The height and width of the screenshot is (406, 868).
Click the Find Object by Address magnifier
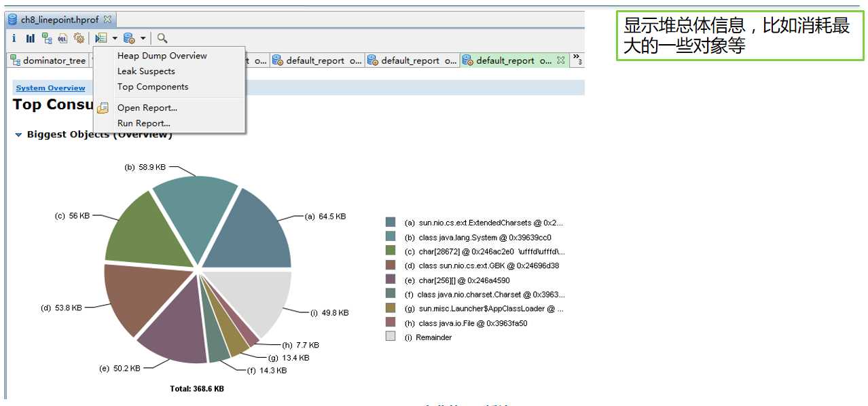pos(162,38)
